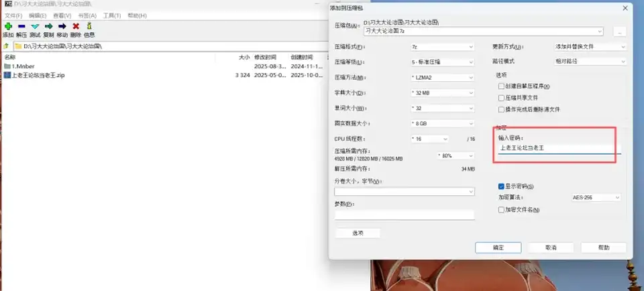Open the 固实数据大小 dropdown showing 8 GB
This screenshot has width=644, height=291.
point(442,123)
